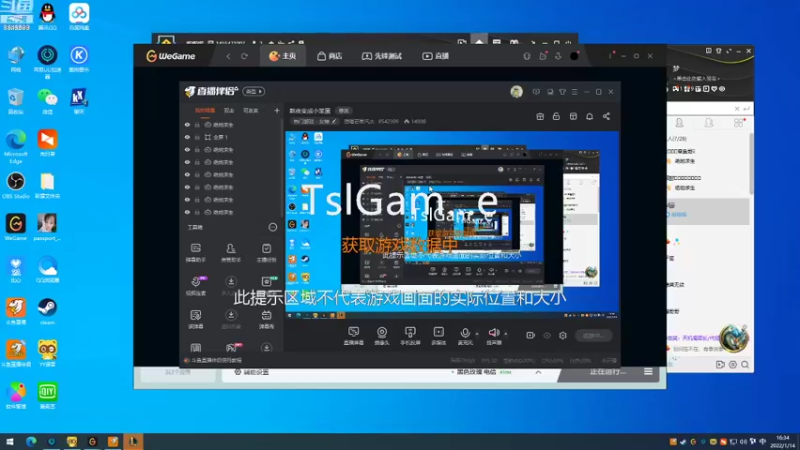800x450 pixels.
Task: Expand microphone options arrow
Action: [x=477, y=334]
